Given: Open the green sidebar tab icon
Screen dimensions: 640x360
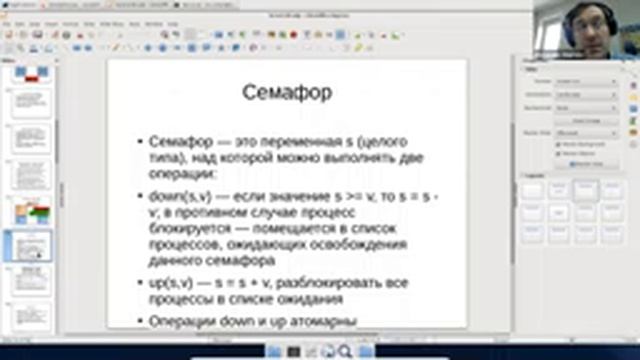Looking at the screenshot, I should coord(633,121).
